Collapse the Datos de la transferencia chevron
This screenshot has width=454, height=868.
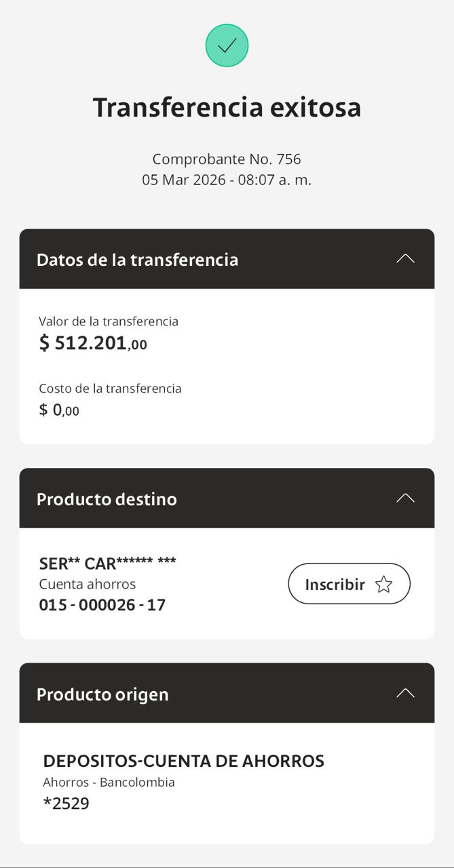pos(405,258)
